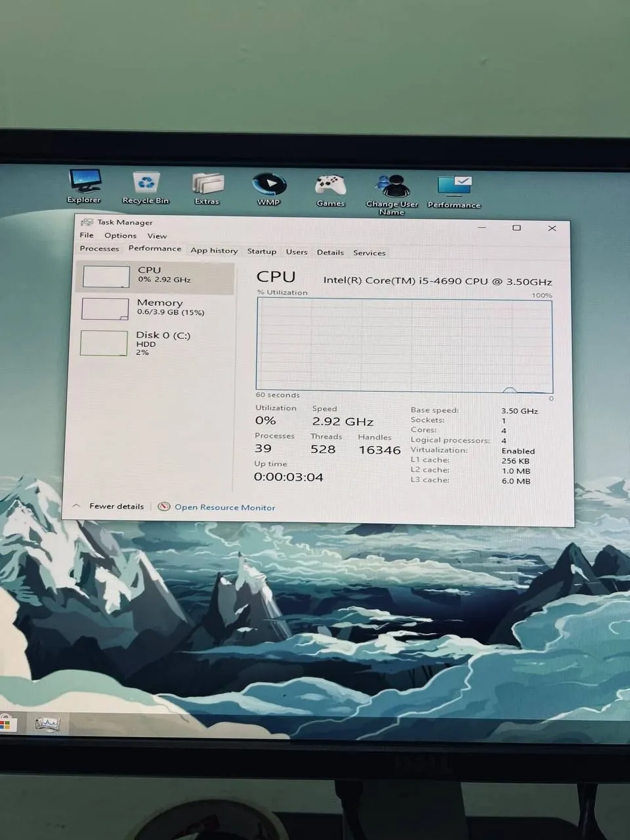Image resolution: width=630 pixels, height=840 pixels.
Task: Switch to the App history tab
Action: tap(214, 251)
